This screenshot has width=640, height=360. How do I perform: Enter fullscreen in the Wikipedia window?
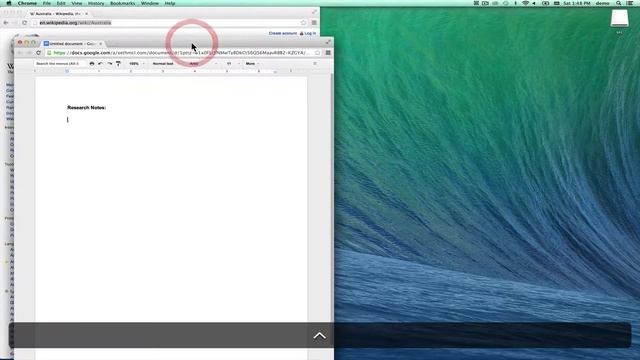[314, 12]
